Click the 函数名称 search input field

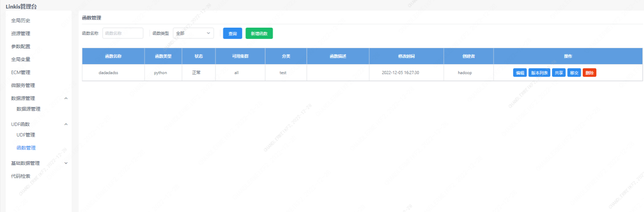click(123, 33)
